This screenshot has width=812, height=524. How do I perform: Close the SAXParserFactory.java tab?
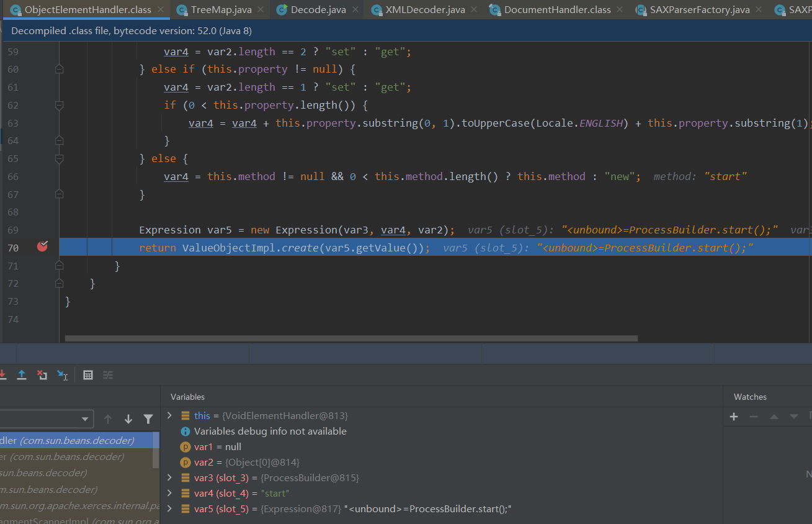(x=760, y=10)
